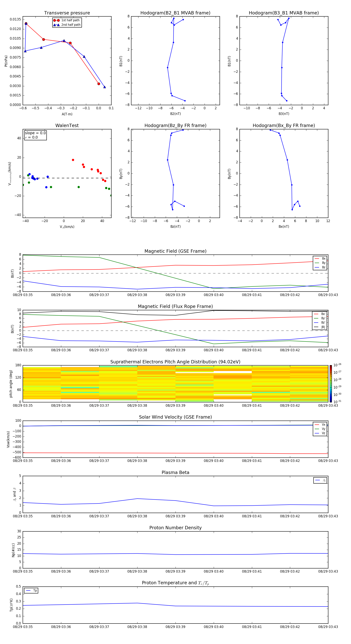
Task: Click the 'Plasma Beta' plot title
Action: point(175,472)
